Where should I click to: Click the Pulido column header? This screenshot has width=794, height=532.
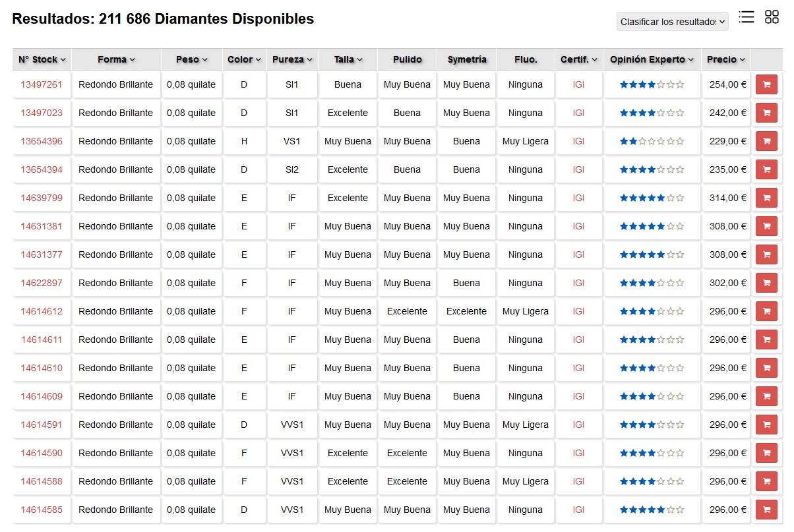click(x=407, y=59)
